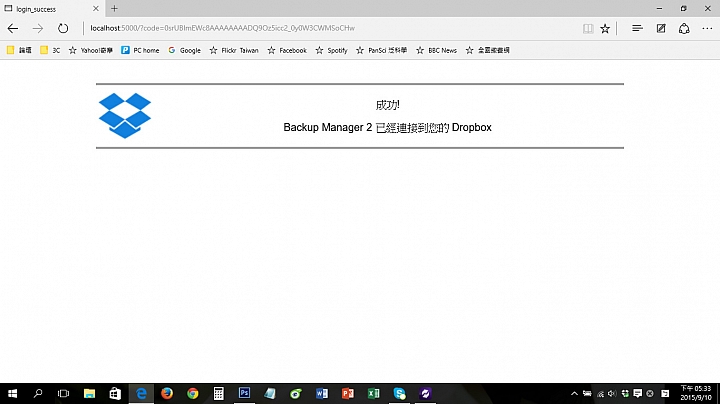This screenshot has width=720, height=404.
Task: Reload the login_success page
Action: tap(63, 28)
